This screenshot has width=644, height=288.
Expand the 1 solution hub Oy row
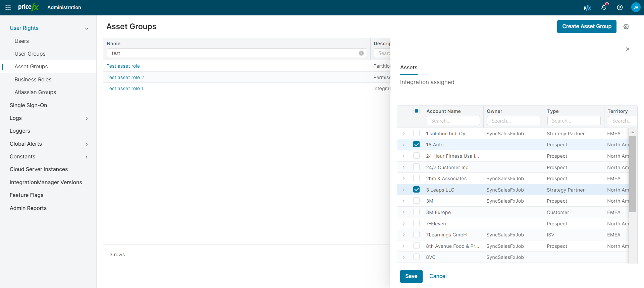[404, 134]
